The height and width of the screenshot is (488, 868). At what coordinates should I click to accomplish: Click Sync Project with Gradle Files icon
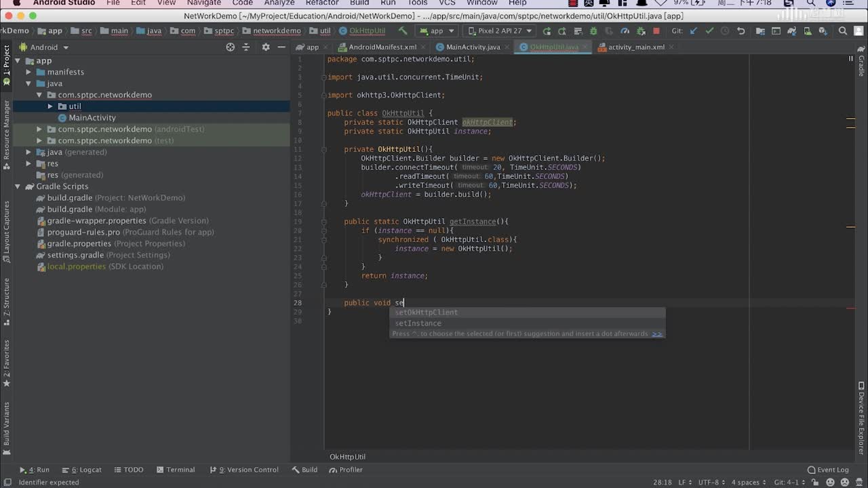coord(792,30)
